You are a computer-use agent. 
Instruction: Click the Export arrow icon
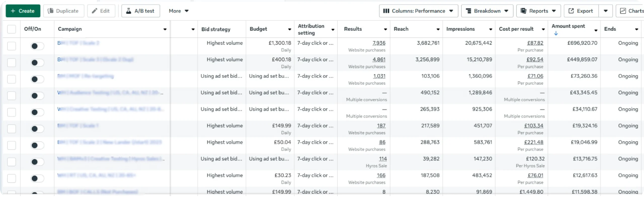[x=571, y=11]
